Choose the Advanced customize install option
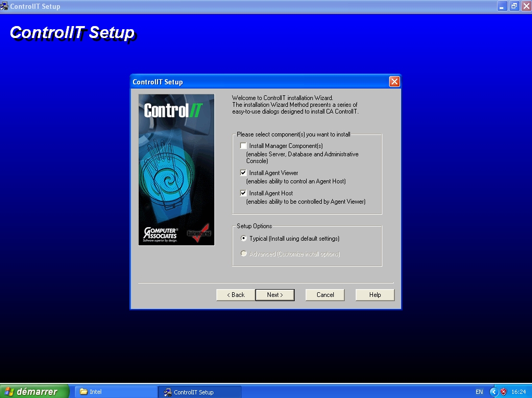The image size is (532, 398). (244, 254)
